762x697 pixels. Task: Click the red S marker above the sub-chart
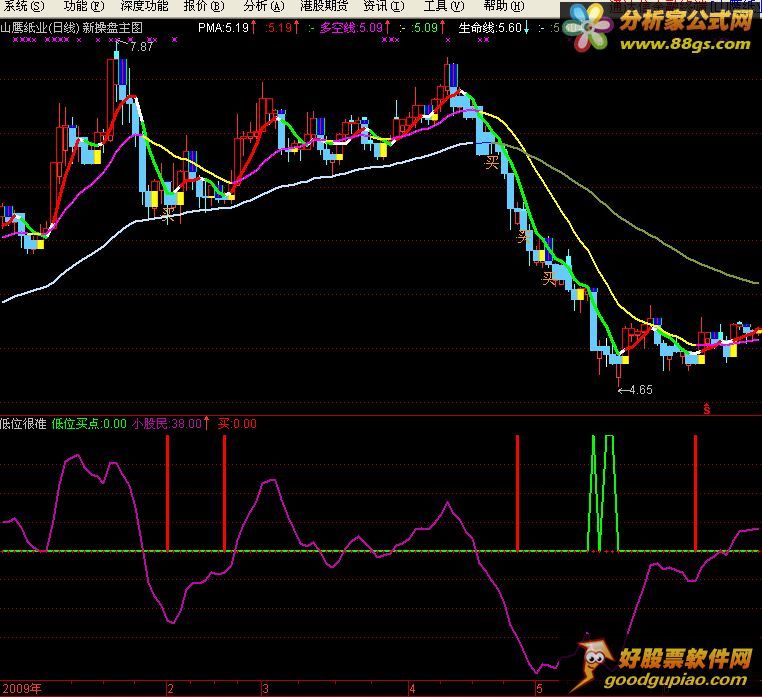(x=707, y=408)
